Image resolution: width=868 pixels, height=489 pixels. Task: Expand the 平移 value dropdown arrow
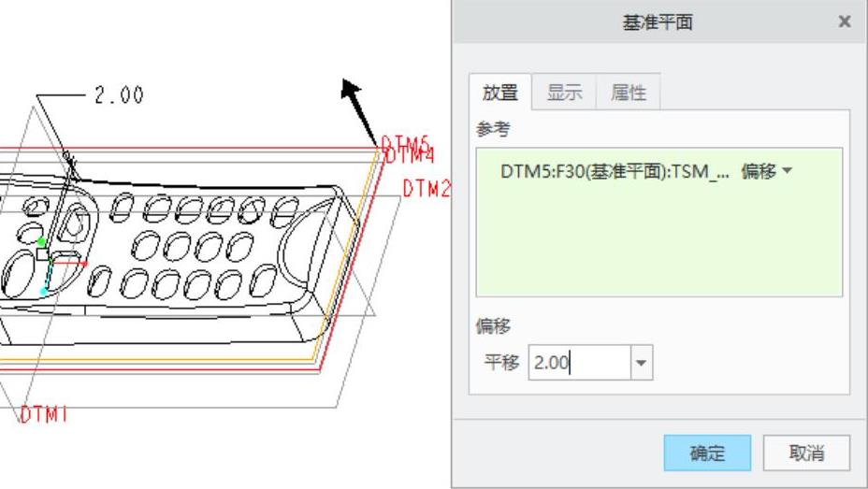click(x=642, y=363)
